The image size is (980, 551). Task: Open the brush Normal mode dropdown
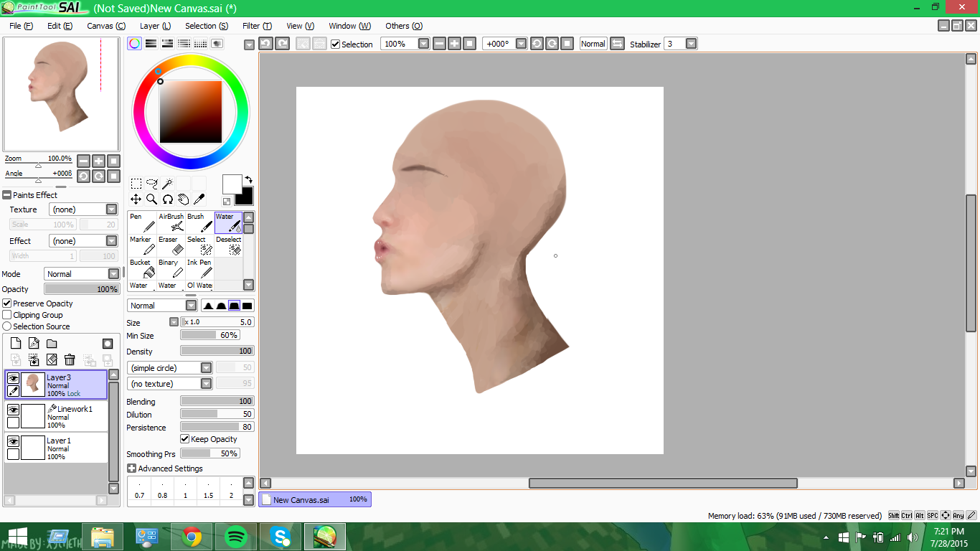(162, 306)
